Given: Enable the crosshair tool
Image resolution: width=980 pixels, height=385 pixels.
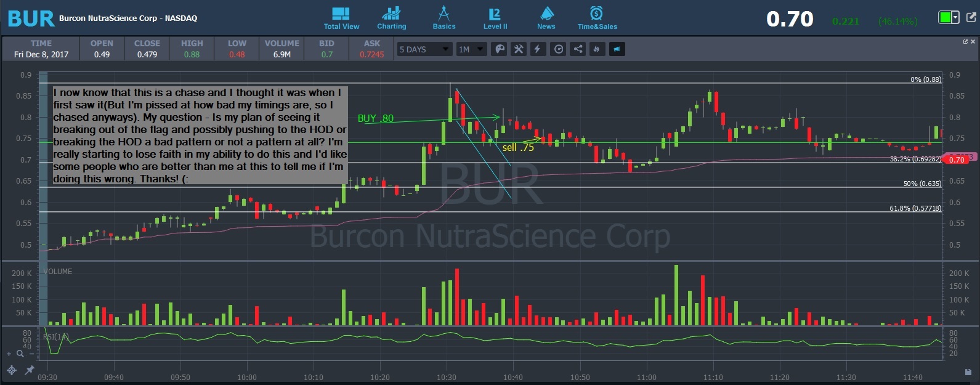Looking at the screenshot, I should (x=12, y=370).
